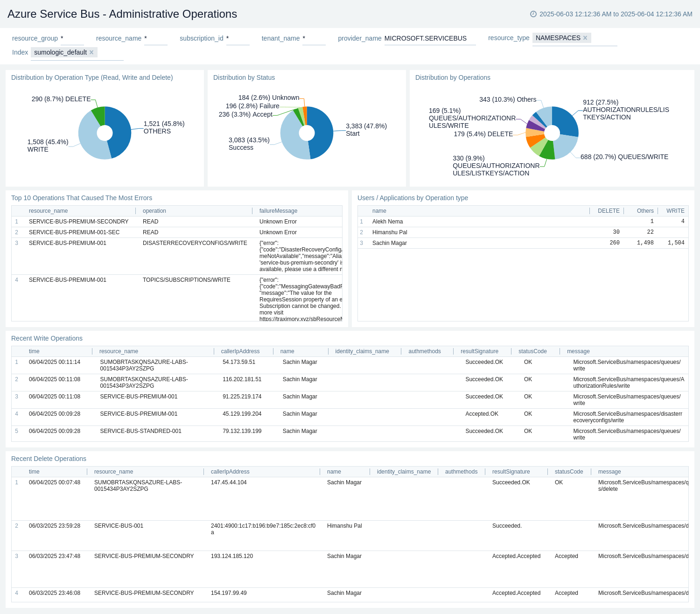Sort Recent Delete Operations by message column
This screenshot has width=700, height=614.
(609, 472)
